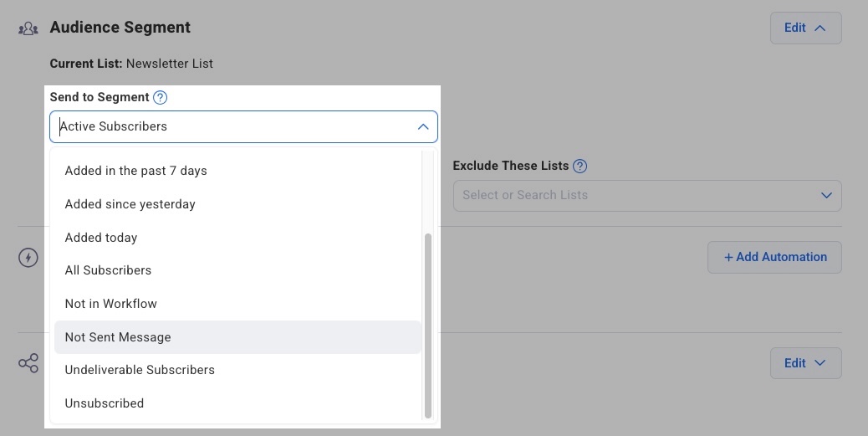The image size is (868, 436).
Task: Collapse the Send to Segment dropdown chevron
Action: tap(422, 127)
